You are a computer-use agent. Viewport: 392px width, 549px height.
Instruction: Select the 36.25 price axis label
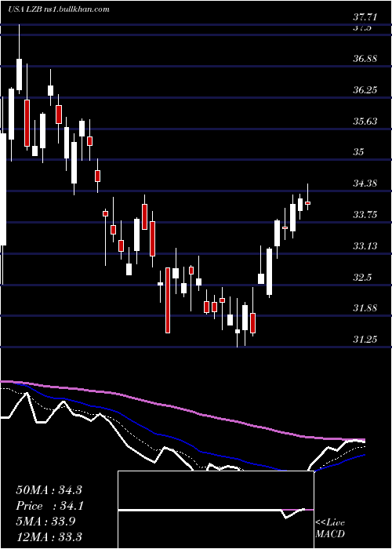[365, 89]
